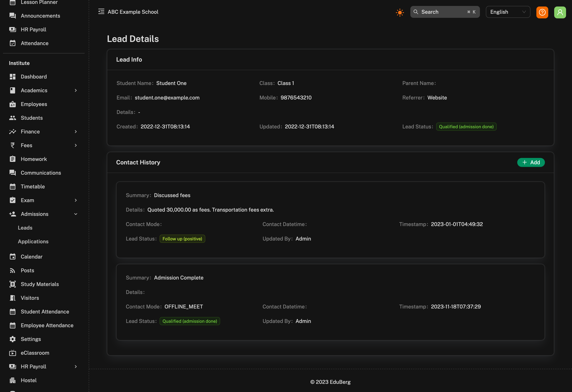
Task: Click the Admission Complete summary text
Action: (179, 278)
